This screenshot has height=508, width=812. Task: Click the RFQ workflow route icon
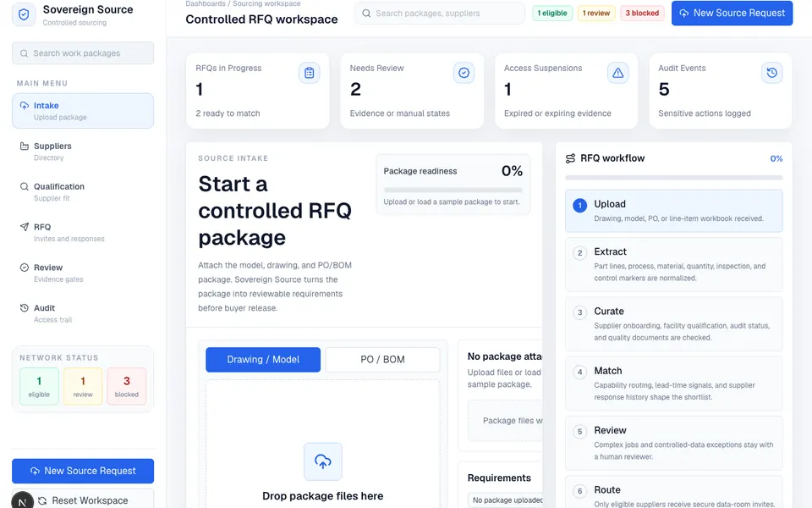[570, 158]
